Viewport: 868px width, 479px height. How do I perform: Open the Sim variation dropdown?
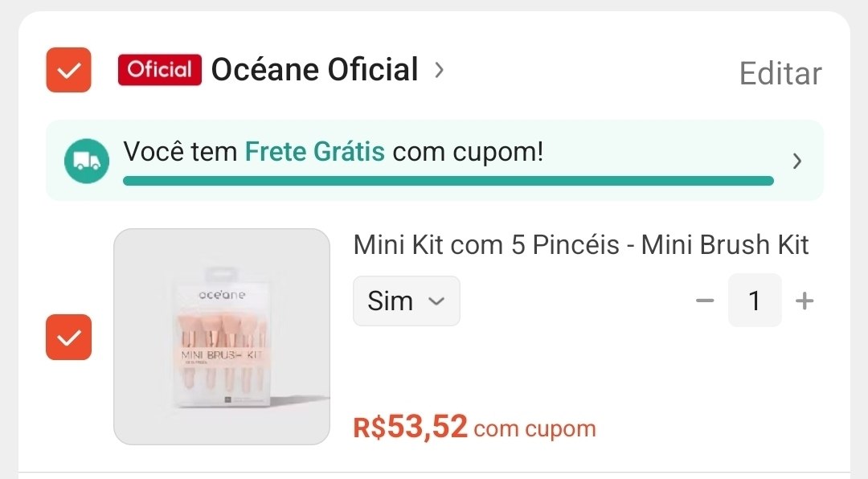tap(406, 300)
